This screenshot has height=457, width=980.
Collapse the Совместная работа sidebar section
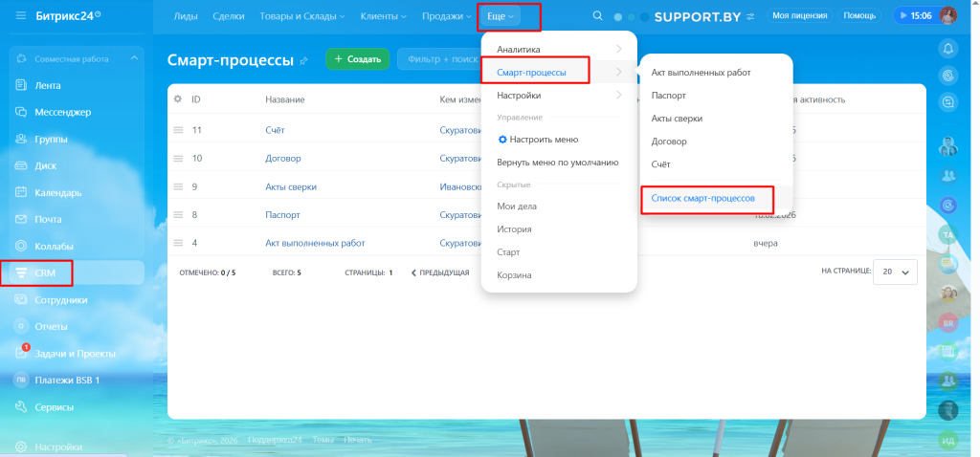[133, 58]
